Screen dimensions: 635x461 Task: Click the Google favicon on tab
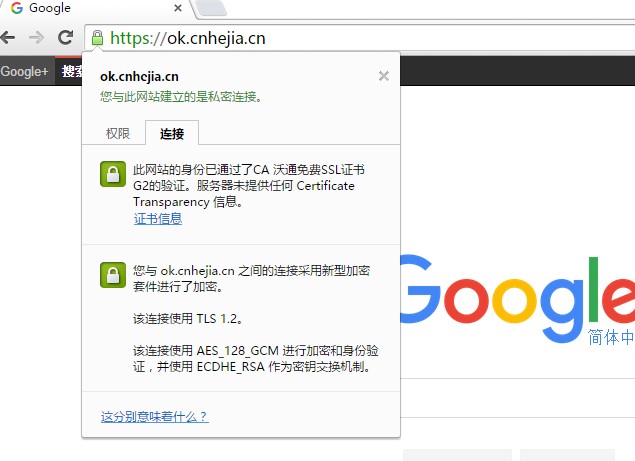[17, 8]
